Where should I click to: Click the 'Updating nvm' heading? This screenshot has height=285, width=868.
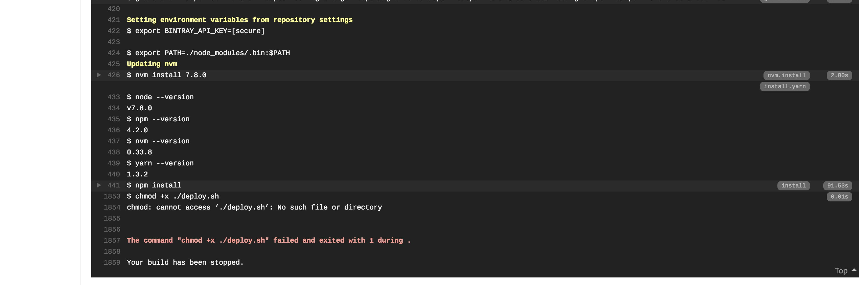pos(152,64)
